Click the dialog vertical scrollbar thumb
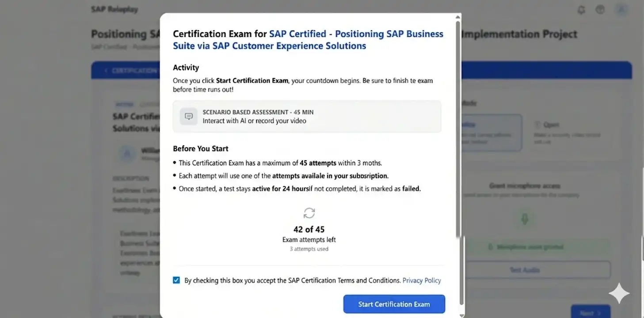Screen dimensions: 644x318 [458, 128]
